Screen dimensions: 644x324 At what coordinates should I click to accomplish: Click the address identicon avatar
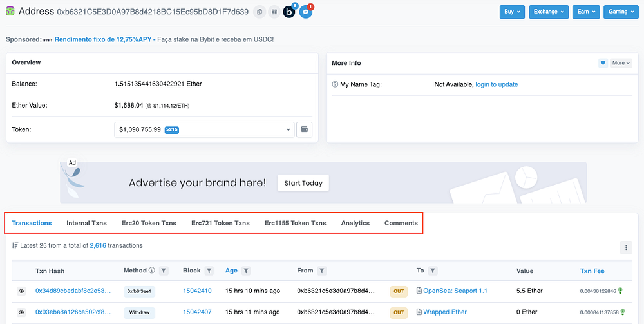pyautogui.click(x=10, y=12)
